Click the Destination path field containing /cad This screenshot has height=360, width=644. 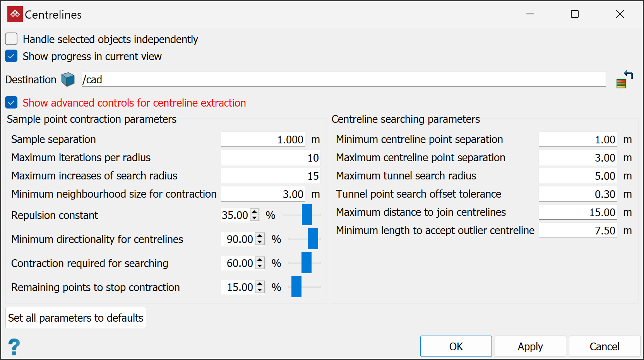(x=343, y=79)
